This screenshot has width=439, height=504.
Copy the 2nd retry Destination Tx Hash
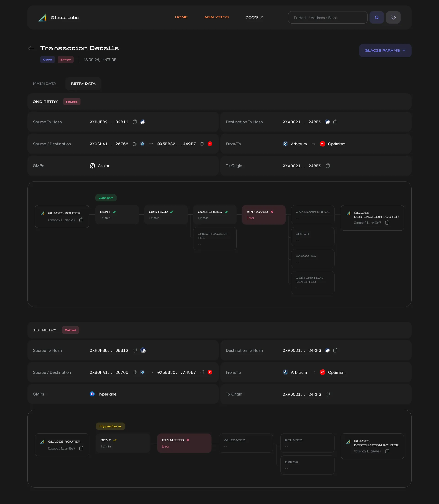coord(335,122)
